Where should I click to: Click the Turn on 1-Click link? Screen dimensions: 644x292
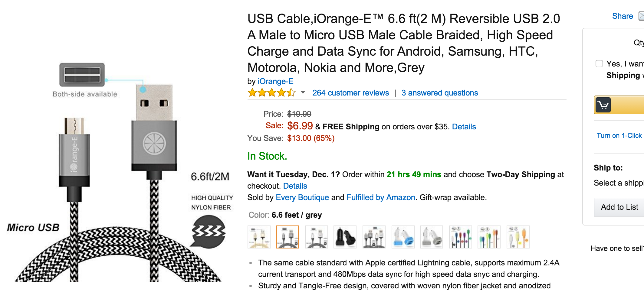tap(619, 135)
